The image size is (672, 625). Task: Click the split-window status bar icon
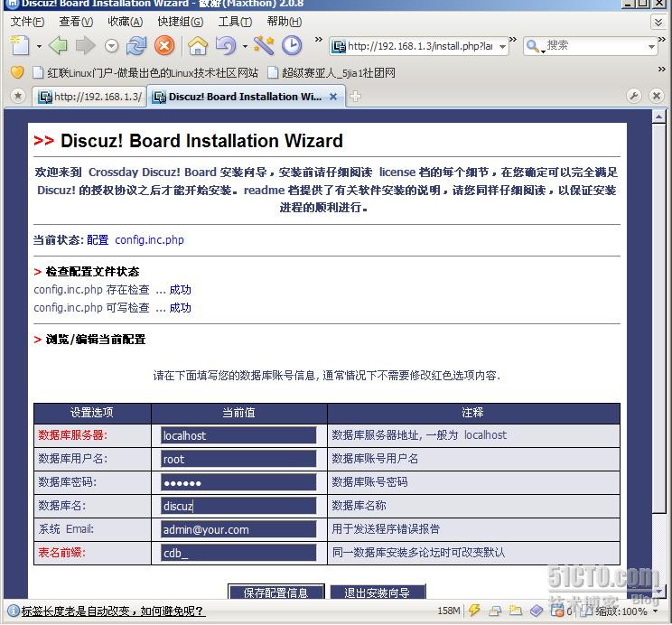[496, 611]
